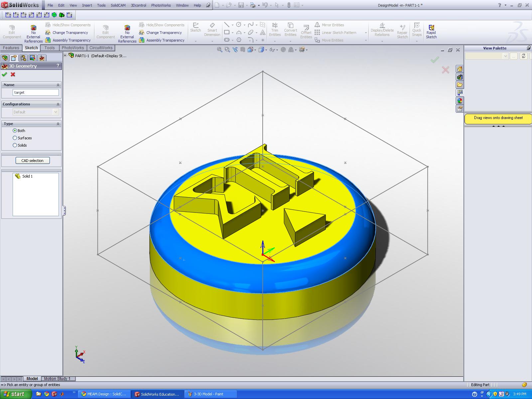Image resolution: width=532 pixels, height=399 pixels.
Task: Open the File menu
Action: (x=50, y=5)
